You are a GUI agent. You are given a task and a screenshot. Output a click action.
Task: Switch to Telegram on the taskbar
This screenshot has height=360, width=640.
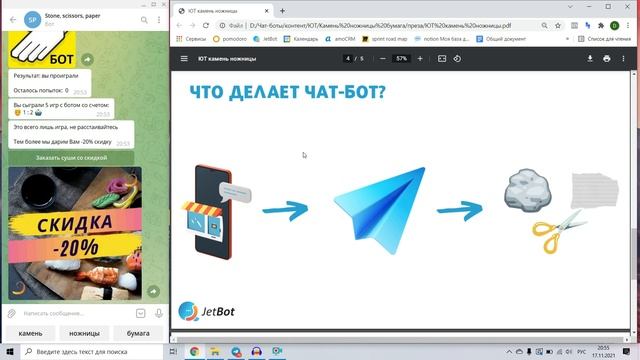(x=236, y=351)
